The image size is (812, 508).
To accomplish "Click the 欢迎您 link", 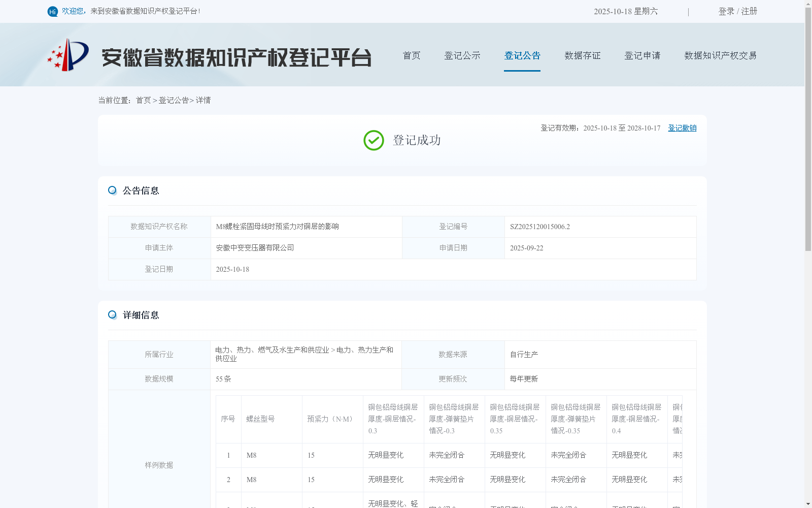I will coord(73,11).
